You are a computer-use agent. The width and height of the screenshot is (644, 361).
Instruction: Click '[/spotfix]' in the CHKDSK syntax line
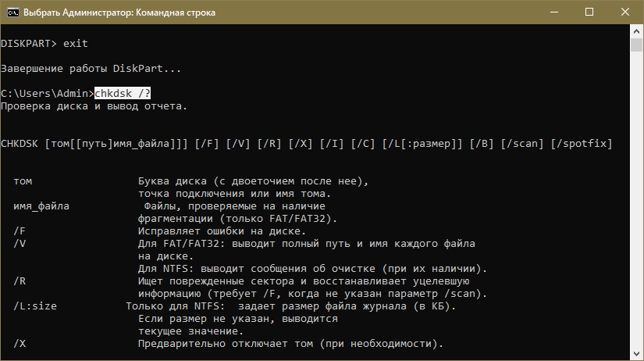tap(582, 144)
